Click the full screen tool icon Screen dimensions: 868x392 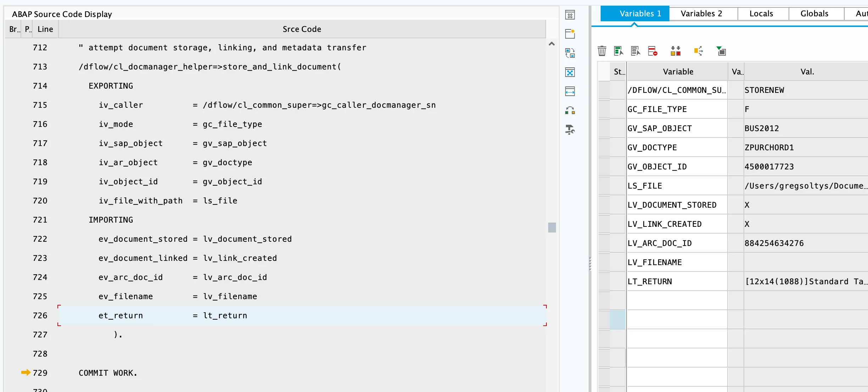pyautogui.click(x=570, y=72)
